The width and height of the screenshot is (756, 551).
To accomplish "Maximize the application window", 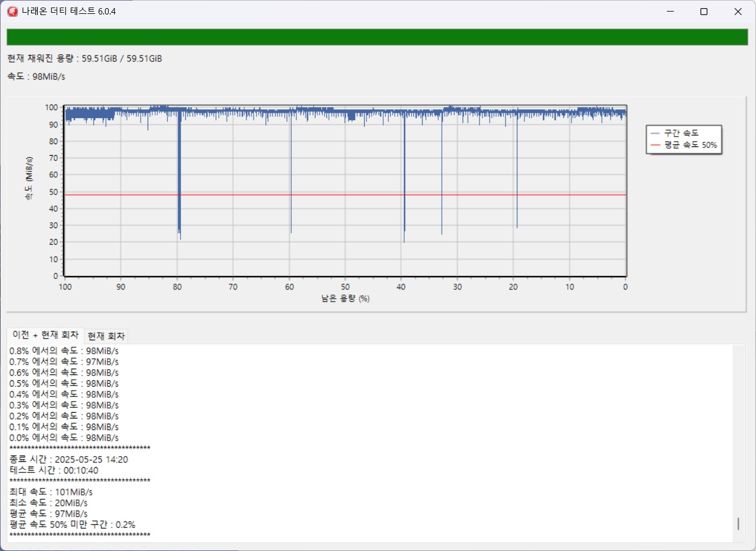I will (704, 12).
